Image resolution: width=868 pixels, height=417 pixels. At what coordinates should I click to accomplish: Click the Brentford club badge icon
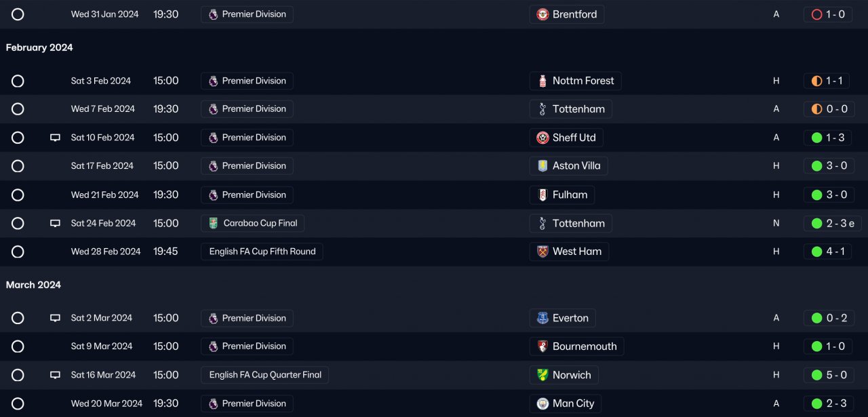[x=542, y=14]
